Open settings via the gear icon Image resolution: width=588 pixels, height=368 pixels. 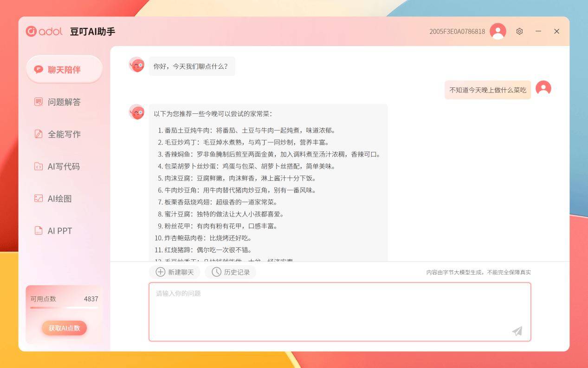[x=519, y=31]
